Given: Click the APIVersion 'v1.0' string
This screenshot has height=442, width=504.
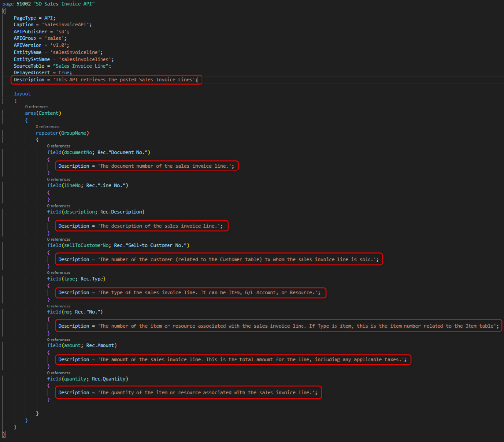Looking at the screenshot, I should click(x=60, y=45).
